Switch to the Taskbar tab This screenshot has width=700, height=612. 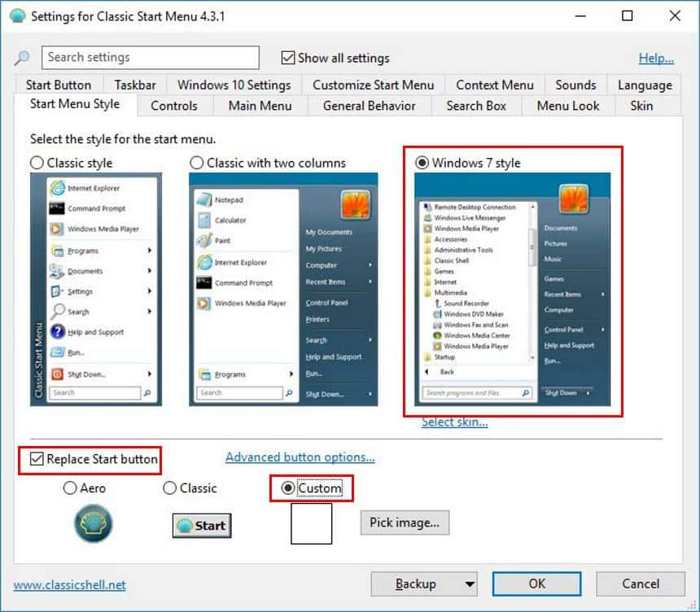(x=135, y=85)
